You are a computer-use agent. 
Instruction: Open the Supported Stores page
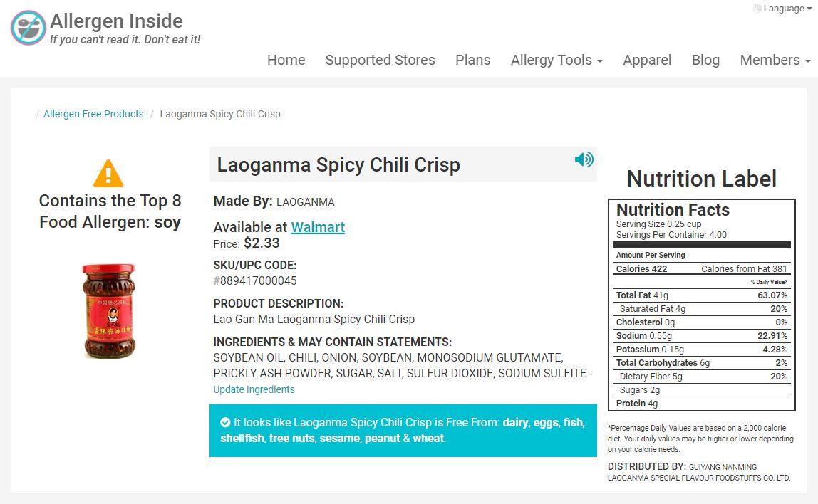pyautogui.click(x=380, y=60)
